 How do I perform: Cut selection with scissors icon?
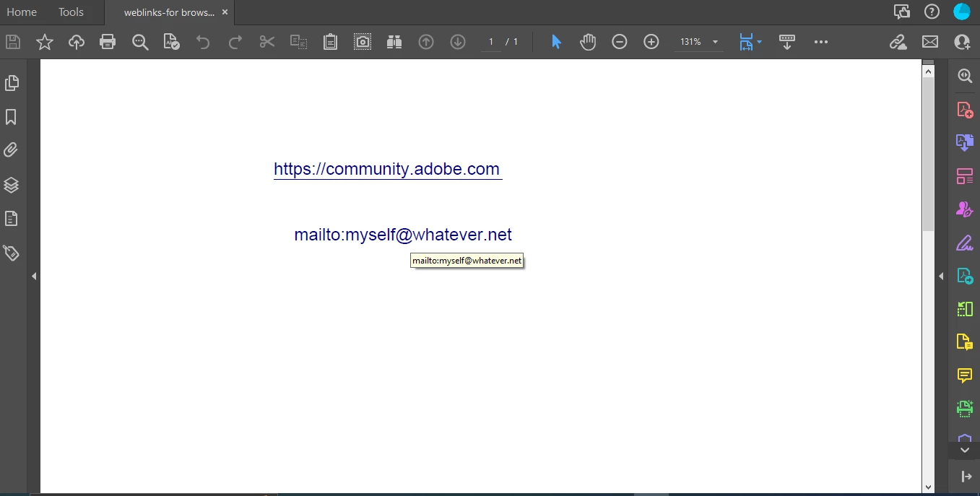[267, 42]
